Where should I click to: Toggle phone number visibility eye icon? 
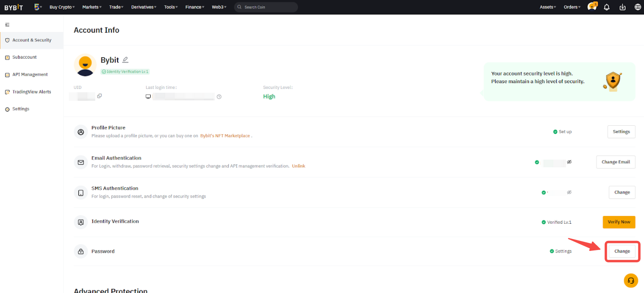pos(569,192)
